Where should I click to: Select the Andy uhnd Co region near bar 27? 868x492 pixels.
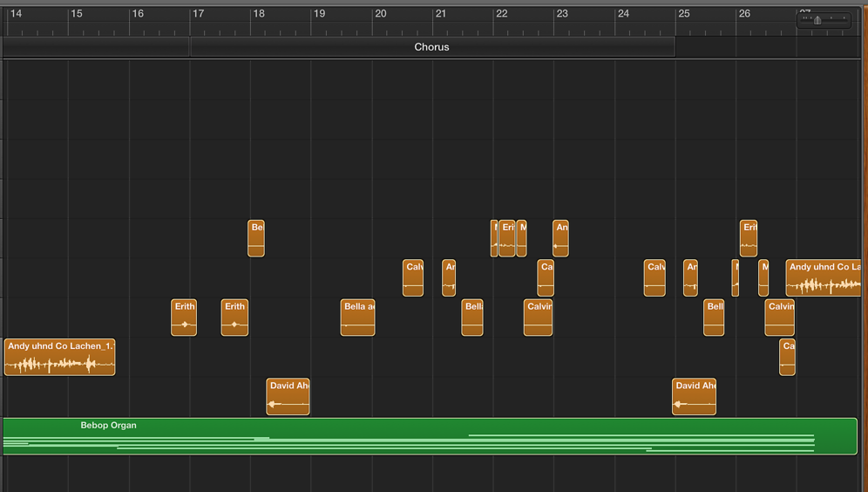point(823,278)
